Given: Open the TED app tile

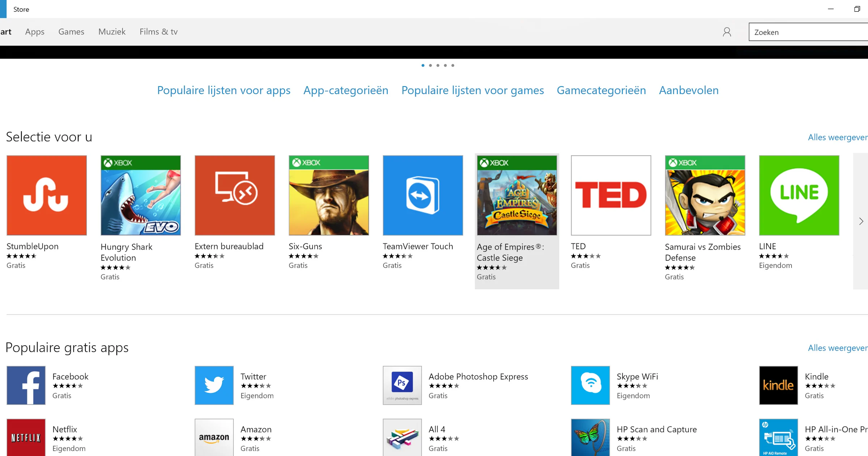Looking at the screenshot, I should pos(611,195).
